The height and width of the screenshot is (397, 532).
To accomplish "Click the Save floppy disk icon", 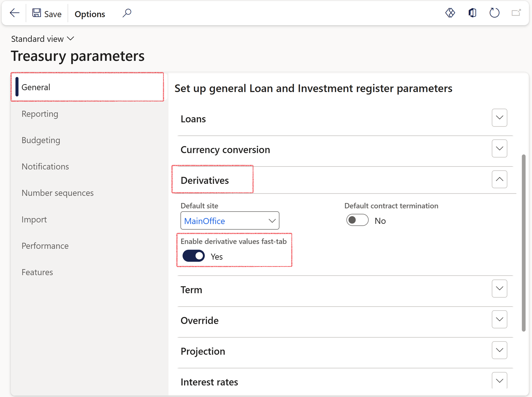I will tap(37, 13).
